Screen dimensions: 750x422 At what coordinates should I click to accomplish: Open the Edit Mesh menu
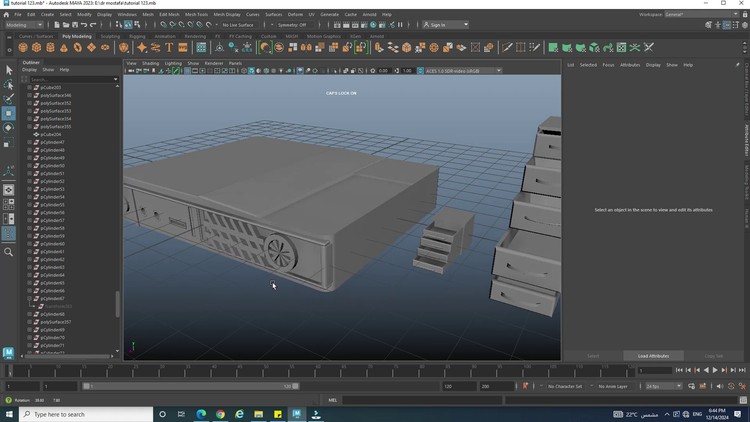pos(169,15)
